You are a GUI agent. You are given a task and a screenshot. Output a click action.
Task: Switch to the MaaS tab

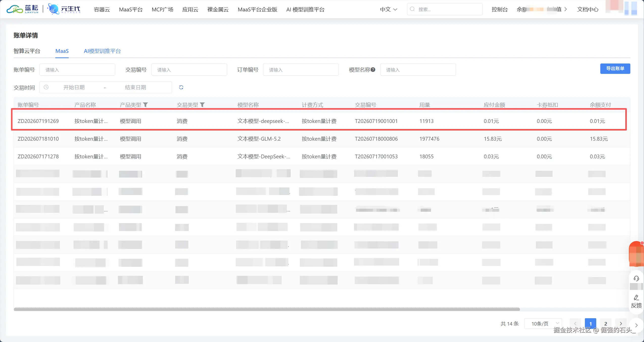62,51
